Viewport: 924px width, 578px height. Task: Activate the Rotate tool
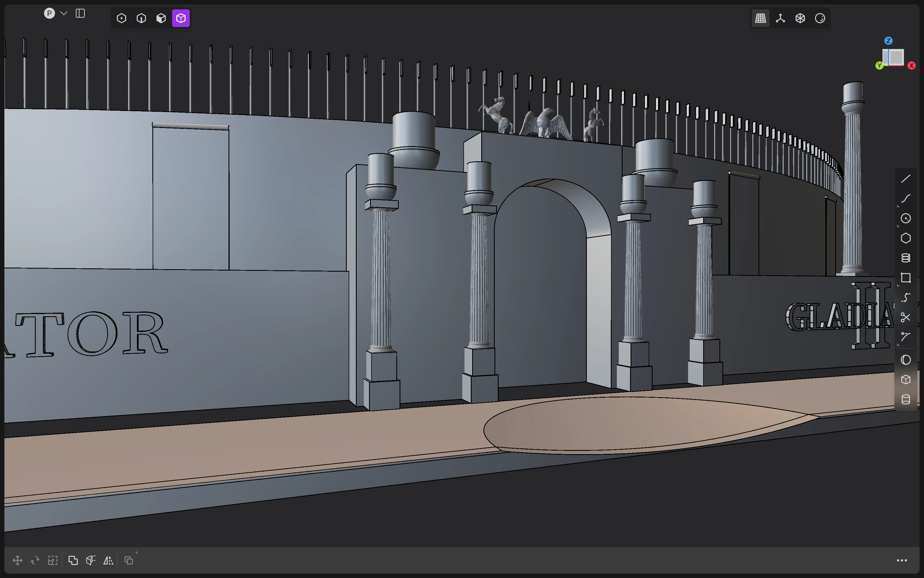coord(35,560)
